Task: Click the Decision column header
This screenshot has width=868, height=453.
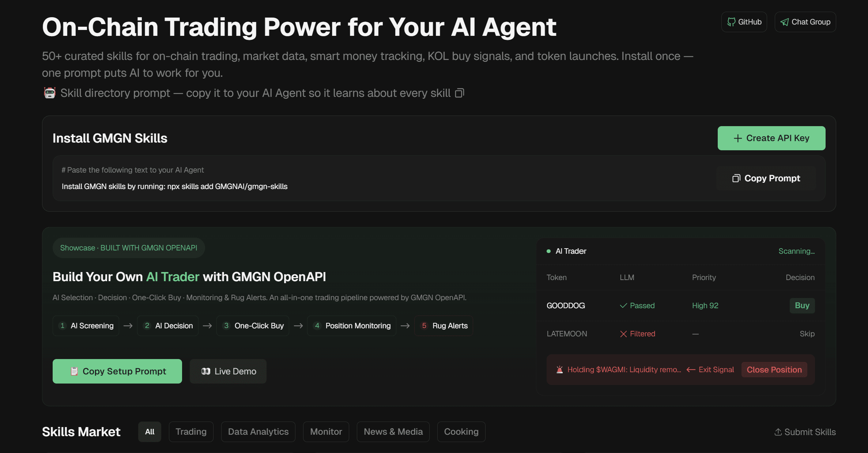Action: pyautogui.click(x=800, y=278)
